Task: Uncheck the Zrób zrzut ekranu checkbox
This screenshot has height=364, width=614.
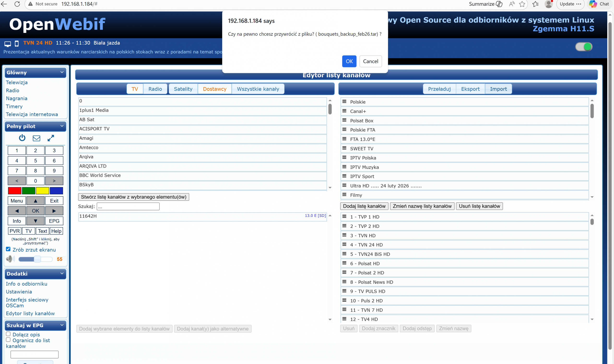Action: click(x=8, y=249)
